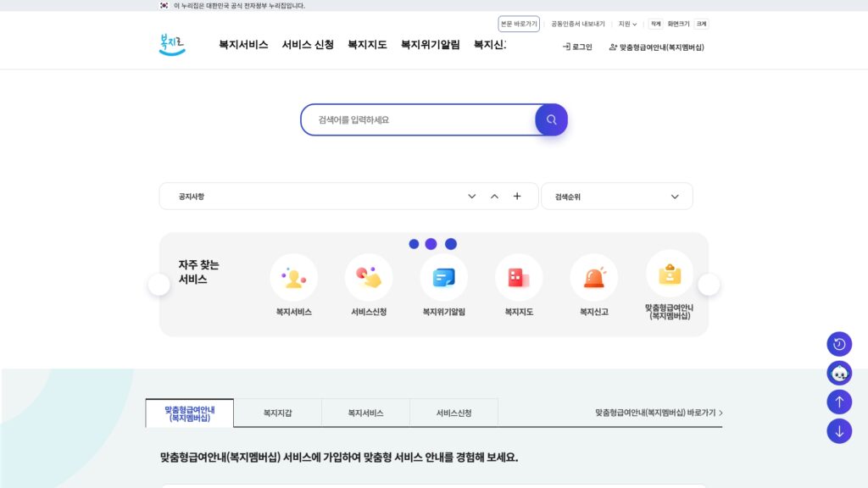868x488 pixels.
Task: Click the search keyword input field
Action: (x=418, y=119)
